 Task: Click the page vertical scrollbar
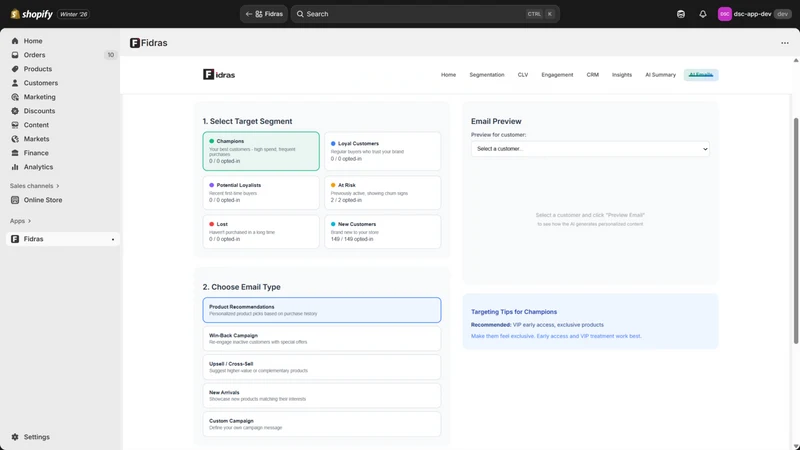click(795, 231)
